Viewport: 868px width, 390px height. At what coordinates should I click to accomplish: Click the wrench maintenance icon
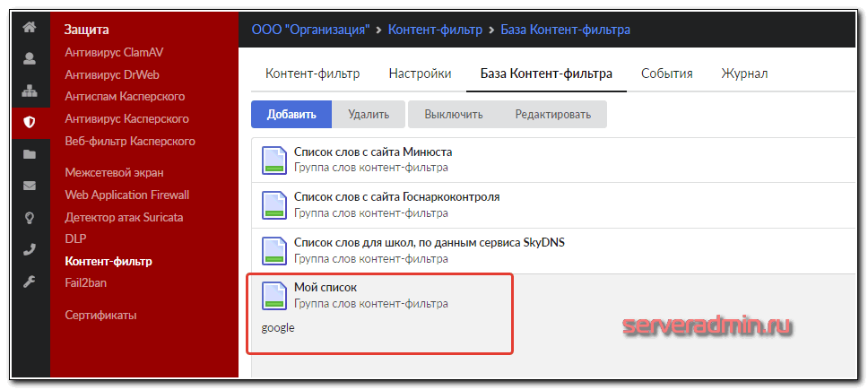click(30, 282)
